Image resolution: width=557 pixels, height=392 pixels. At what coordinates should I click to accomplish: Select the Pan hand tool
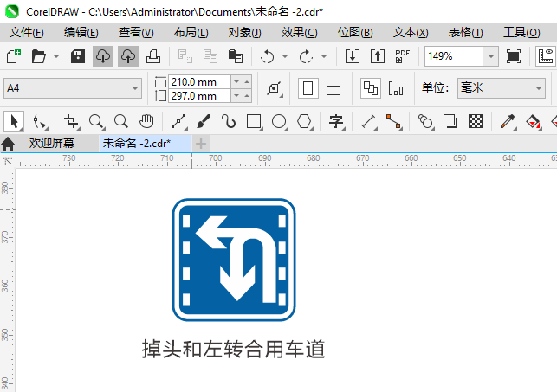coord(146,121)
